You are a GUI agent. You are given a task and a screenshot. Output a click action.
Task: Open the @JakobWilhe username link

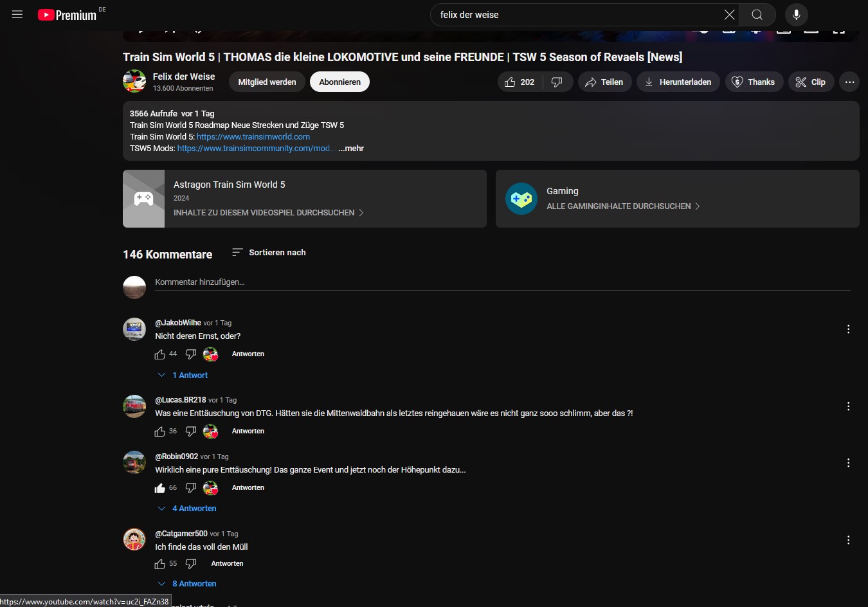178,323
